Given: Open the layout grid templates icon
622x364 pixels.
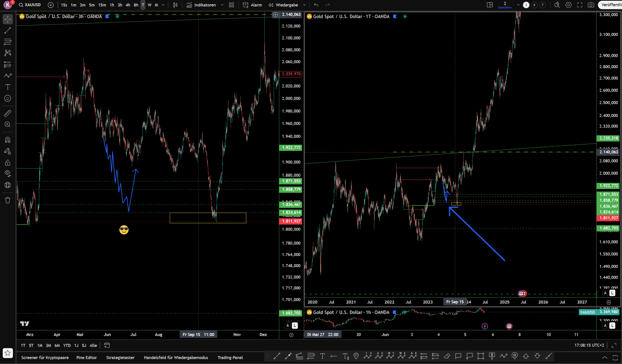Looking at the screenshot, I should click(x=231, y=5).
